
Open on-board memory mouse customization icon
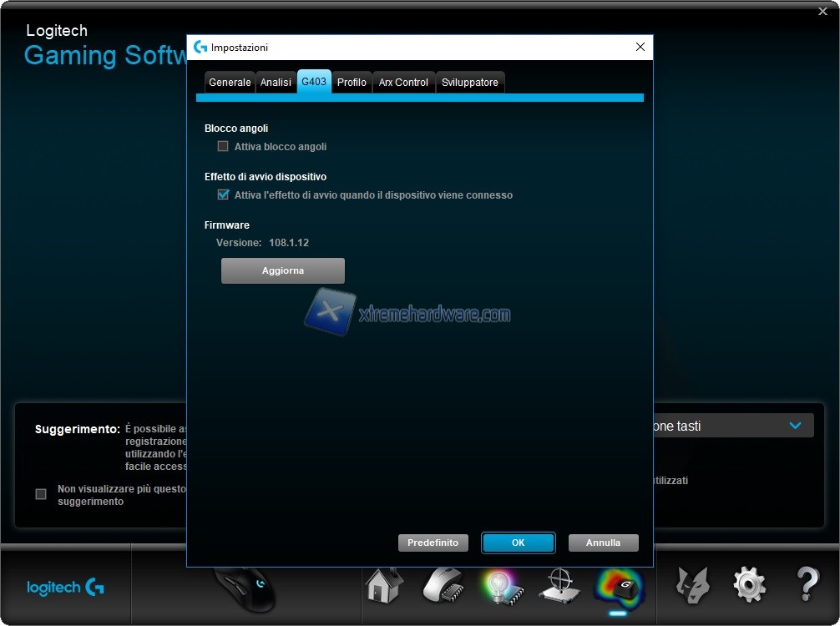(x=443, y=585)
